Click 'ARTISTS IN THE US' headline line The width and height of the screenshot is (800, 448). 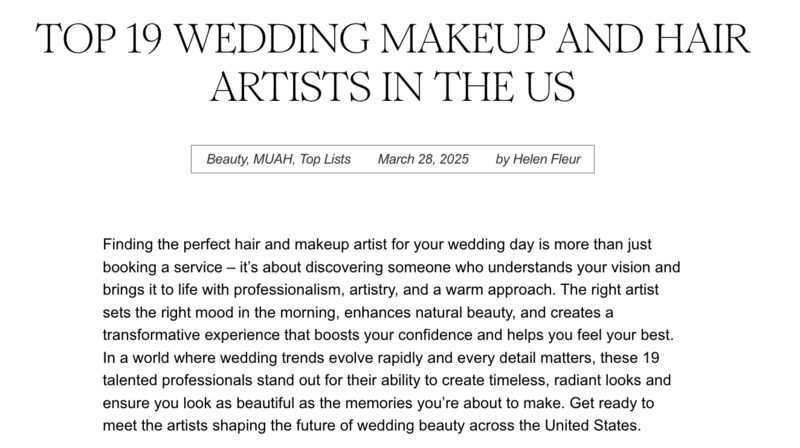[x=393, y=87]
